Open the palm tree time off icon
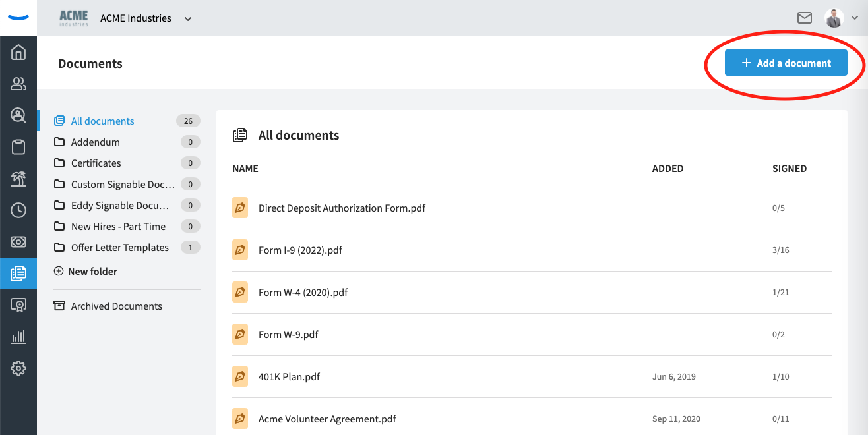Screen dimensions: 868x435 tap(18, 179)
